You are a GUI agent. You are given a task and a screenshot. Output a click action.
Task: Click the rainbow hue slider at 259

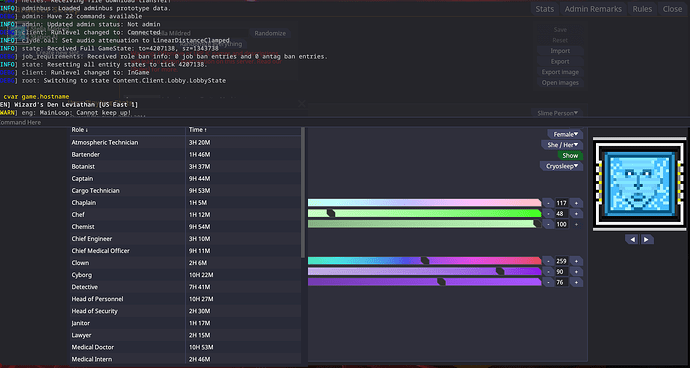(x=425, y=261)
